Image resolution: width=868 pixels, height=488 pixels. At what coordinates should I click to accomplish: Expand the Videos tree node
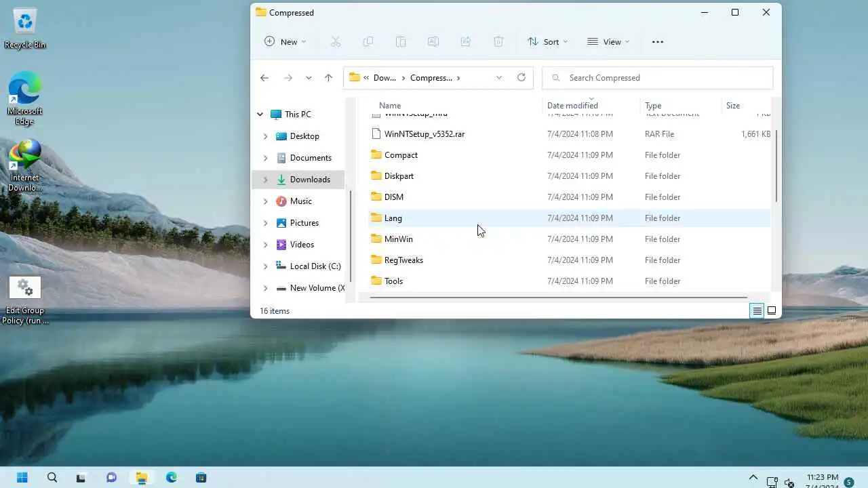pos(266,245)
